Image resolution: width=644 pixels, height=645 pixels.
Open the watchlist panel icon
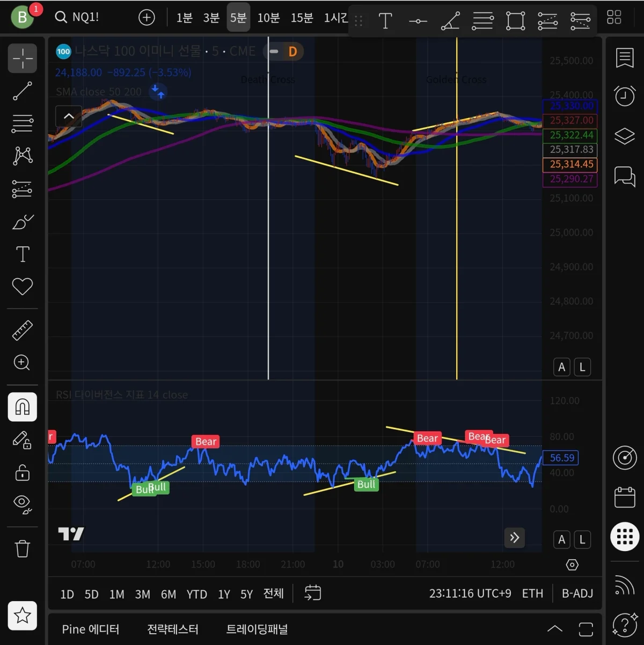click(x=625, y=58)
